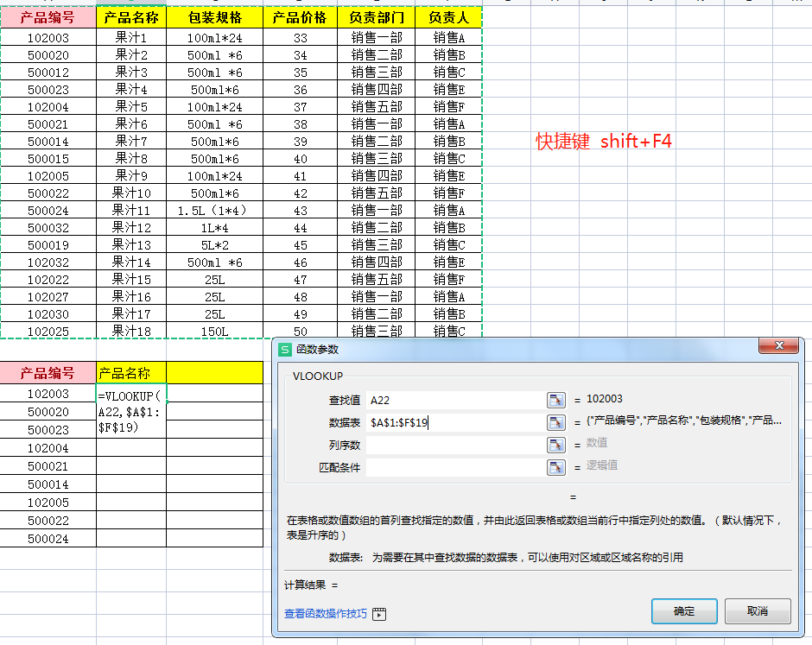This screenshot has height=645, width=812.
Task: Click the price cell containing 50
Action: (300, 331)
